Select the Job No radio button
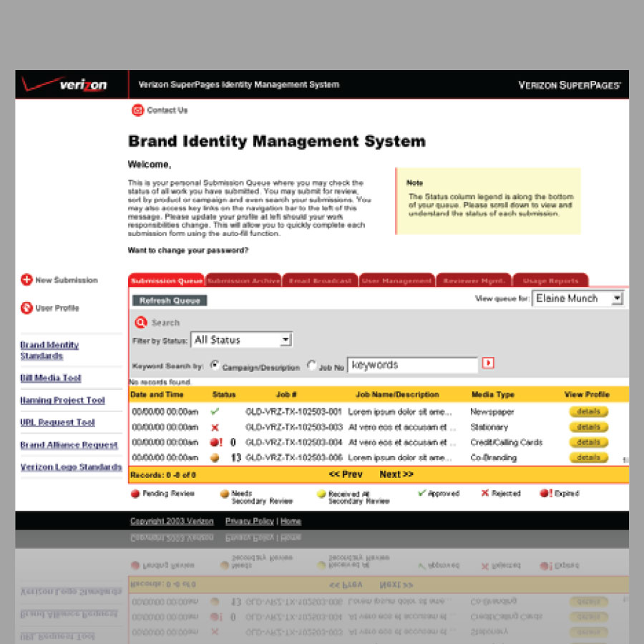This screenshot has width=644, height=644. 312,365
